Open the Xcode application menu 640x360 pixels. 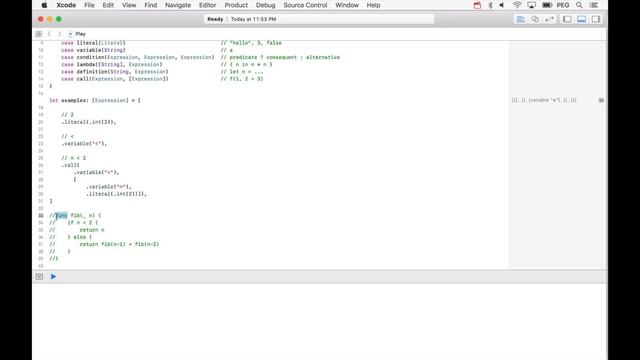click(66, 5)
